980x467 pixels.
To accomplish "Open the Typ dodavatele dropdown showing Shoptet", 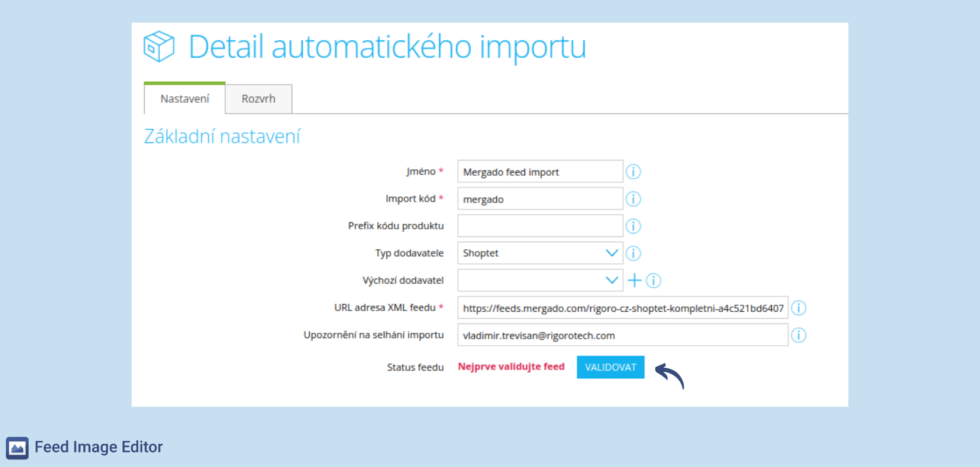I will (x=540, y=253).
